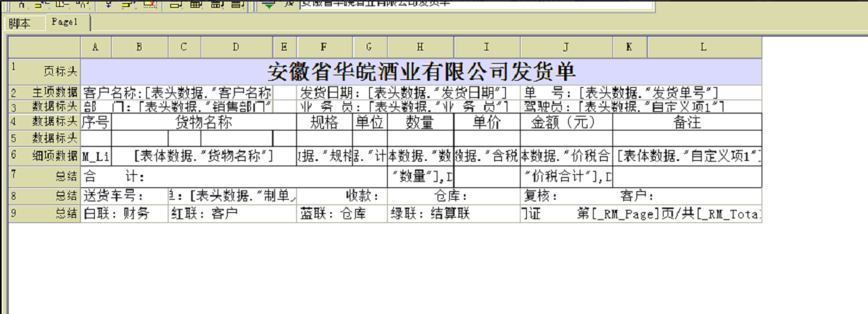Select the 送货车号: cell
Screen dimensions: 868x314
[124, 196]
